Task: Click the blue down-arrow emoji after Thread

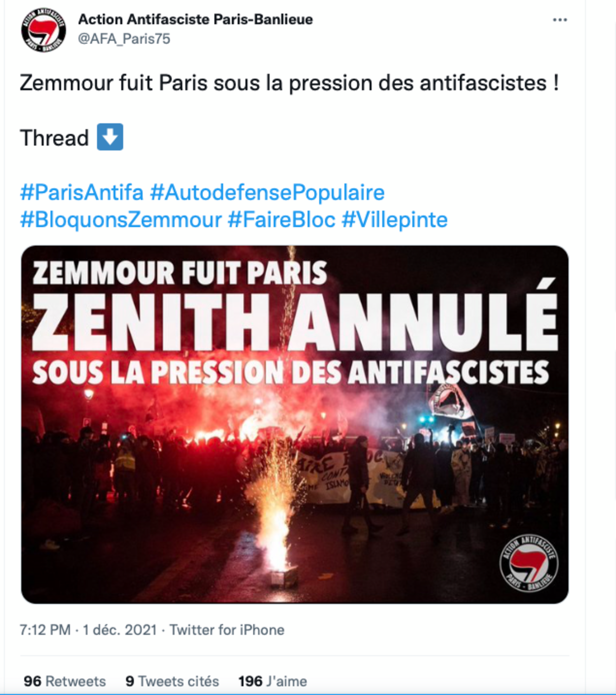Action: 110,137
